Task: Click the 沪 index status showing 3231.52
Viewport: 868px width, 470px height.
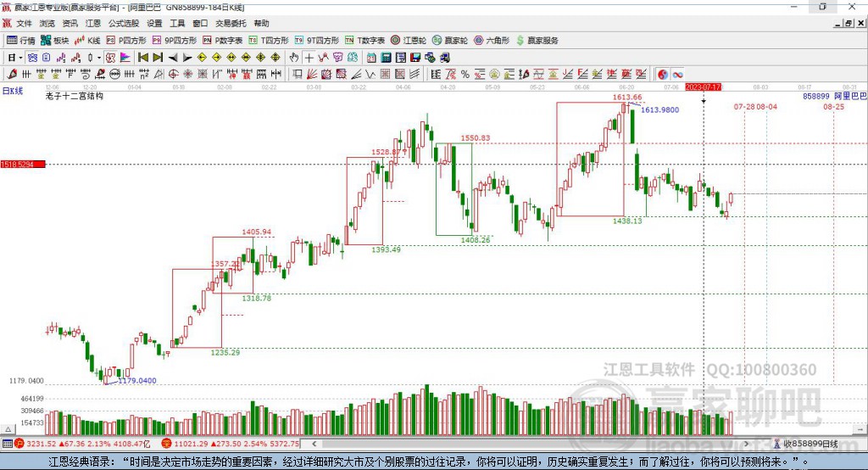Action: [x=82, y=444]
